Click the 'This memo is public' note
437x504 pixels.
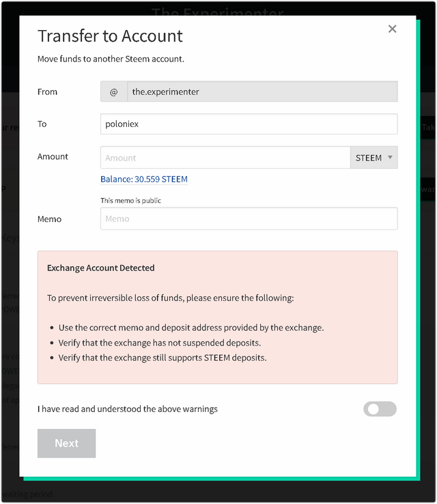tap(131, 201)
